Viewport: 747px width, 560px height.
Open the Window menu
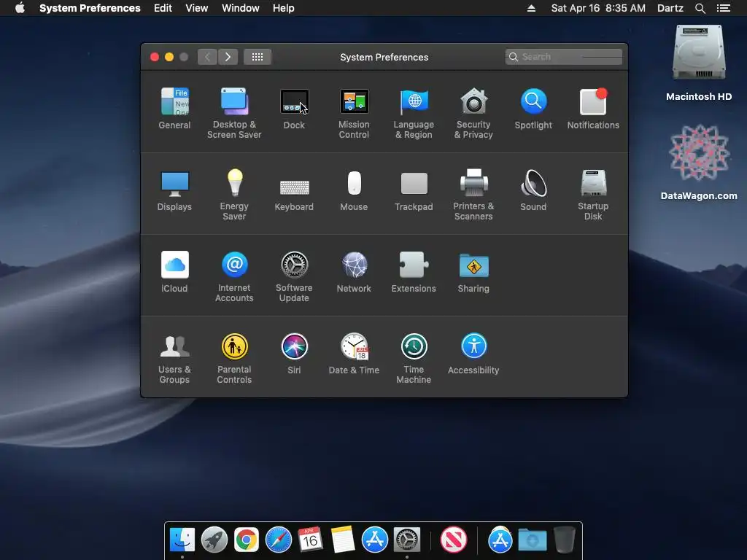click(240, 8)
